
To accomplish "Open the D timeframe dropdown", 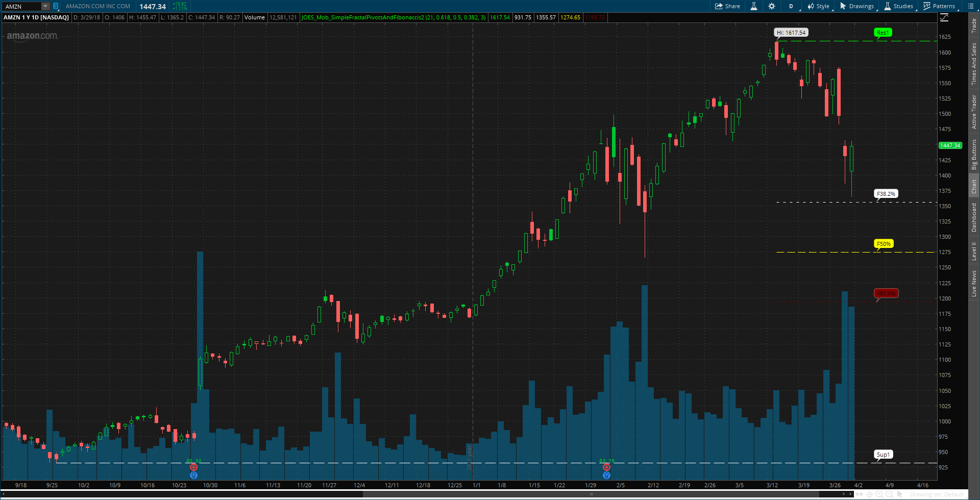I will 791,6.
